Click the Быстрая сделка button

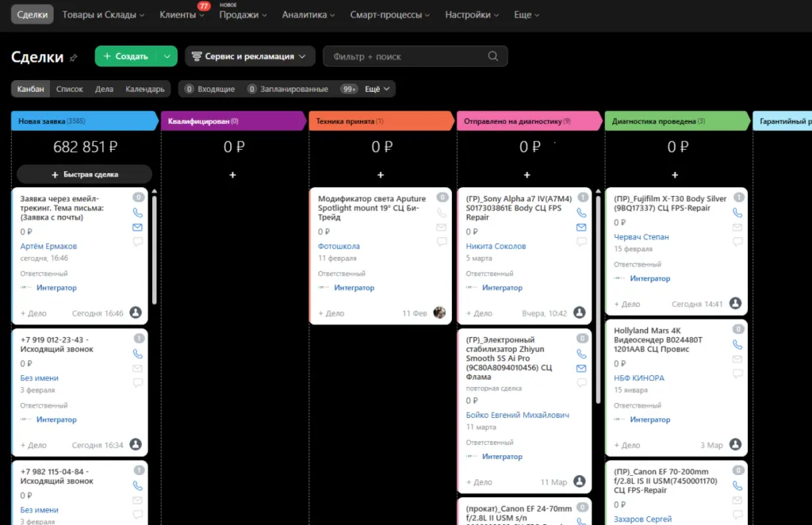click(84, 174)
